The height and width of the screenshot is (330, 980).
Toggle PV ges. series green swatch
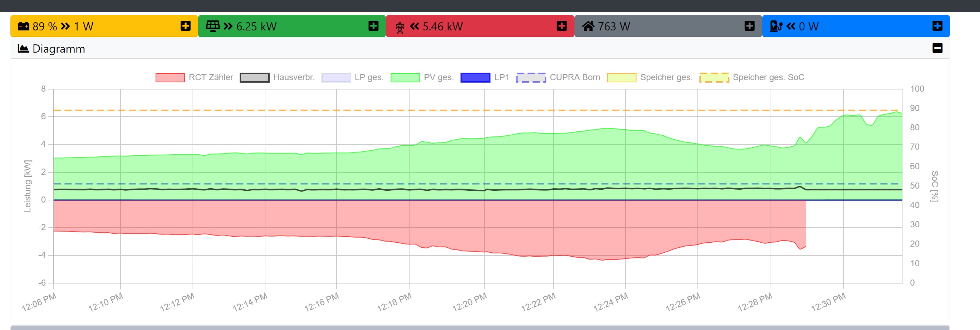point(405,78)
